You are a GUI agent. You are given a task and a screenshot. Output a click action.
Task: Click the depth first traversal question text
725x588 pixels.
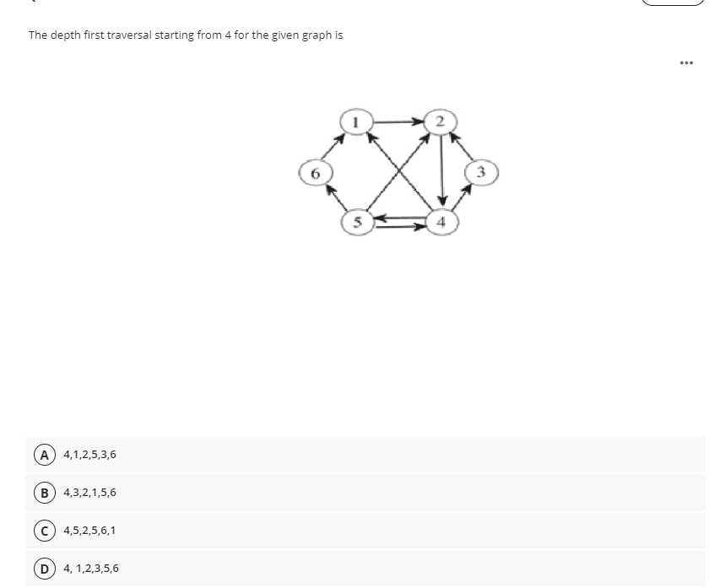click(185, 35)
